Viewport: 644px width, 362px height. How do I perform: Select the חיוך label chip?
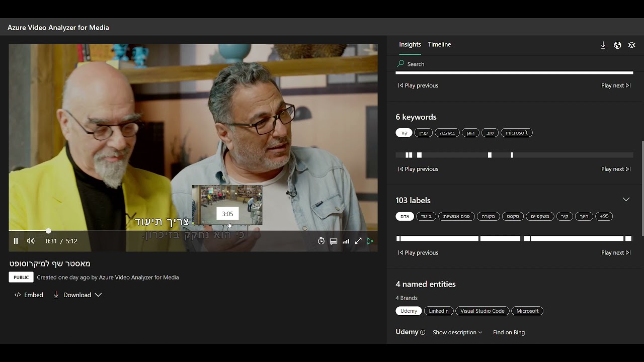coord(584,216)
